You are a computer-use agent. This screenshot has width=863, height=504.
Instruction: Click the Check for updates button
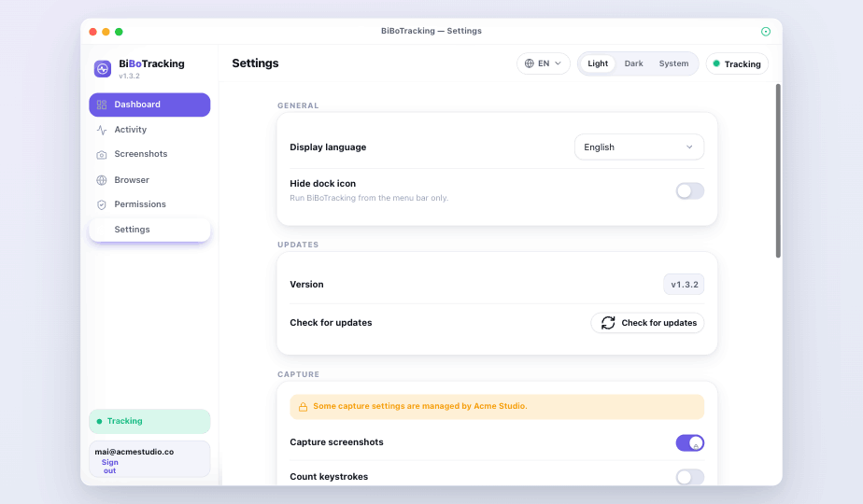[647, 322]
